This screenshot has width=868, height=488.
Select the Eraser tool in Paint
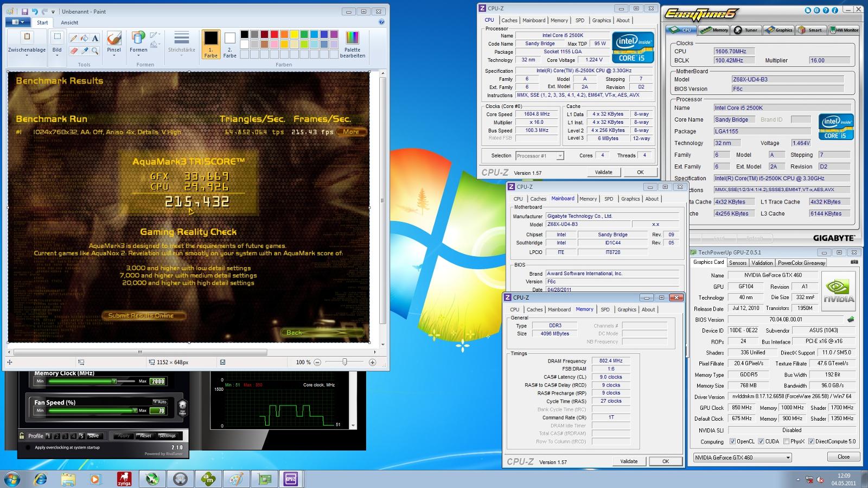point(74,50)
